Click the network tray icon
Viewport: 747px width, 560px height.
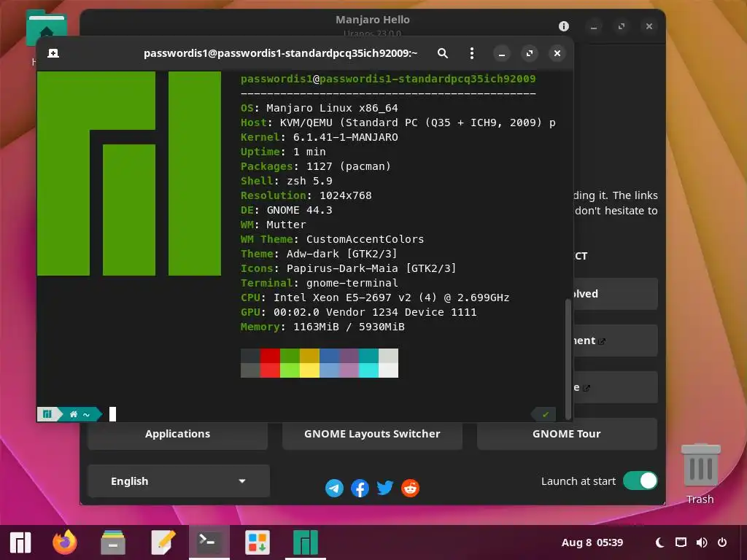[x=681, y=542]
